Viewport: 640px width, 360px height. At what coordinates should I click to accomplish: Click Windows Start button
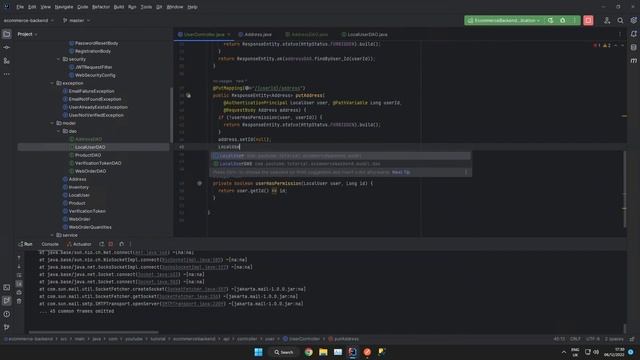point(258,352)
